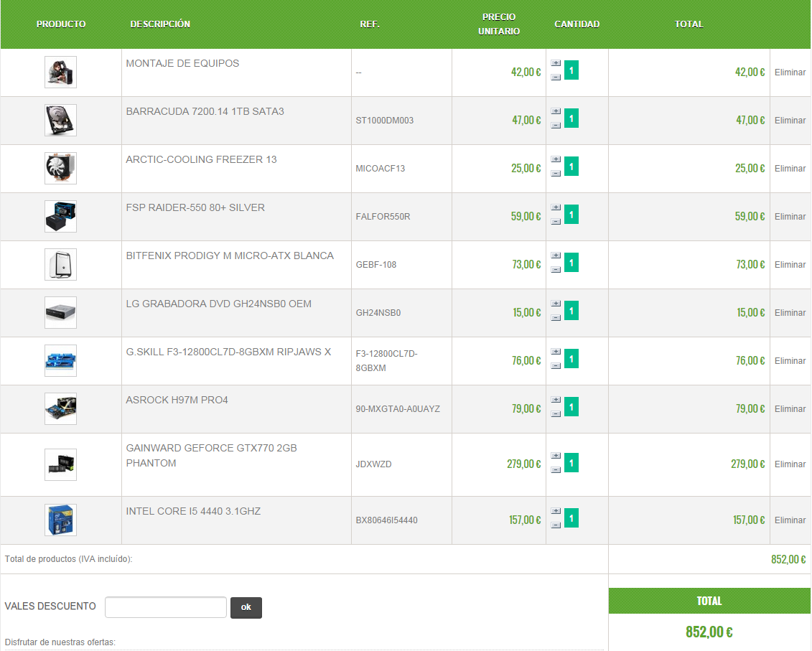
Task: Select the 279,00 € unit price
Action: [x=523, y=464]
